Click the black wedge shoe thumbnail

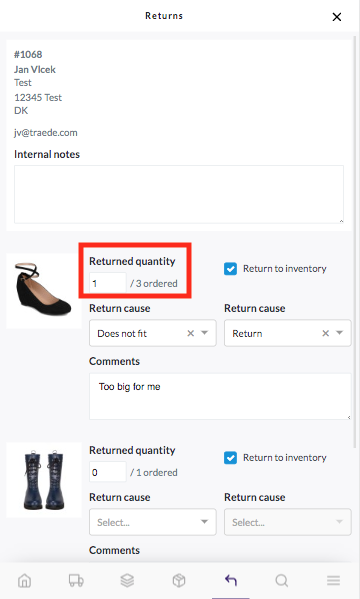pyautogui.click(x=44, y=291)
